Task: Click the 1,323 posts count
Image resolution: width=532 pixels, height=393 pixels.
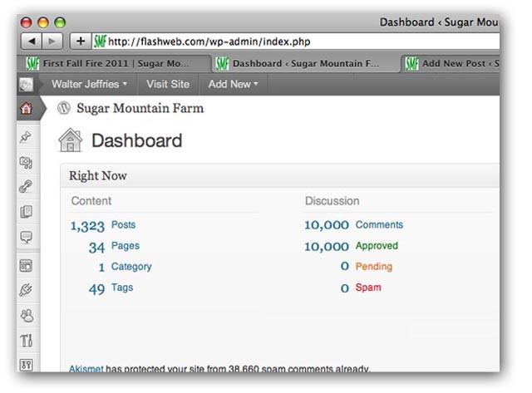Action: pyautogui.click(x=87, y=226)
